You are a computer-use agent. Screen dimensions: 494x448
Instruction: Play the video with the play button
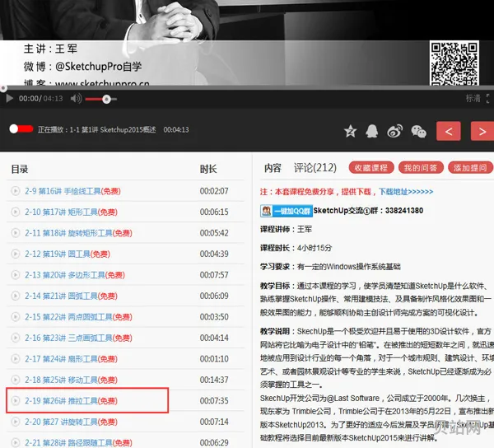pyautogui.click(x=9, y=99)
